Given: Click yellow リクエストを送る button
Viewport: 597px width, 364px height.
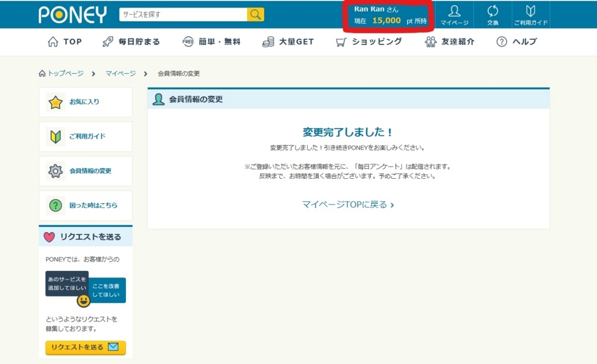Looking at the screenshot, I should [x=86, y=347].
